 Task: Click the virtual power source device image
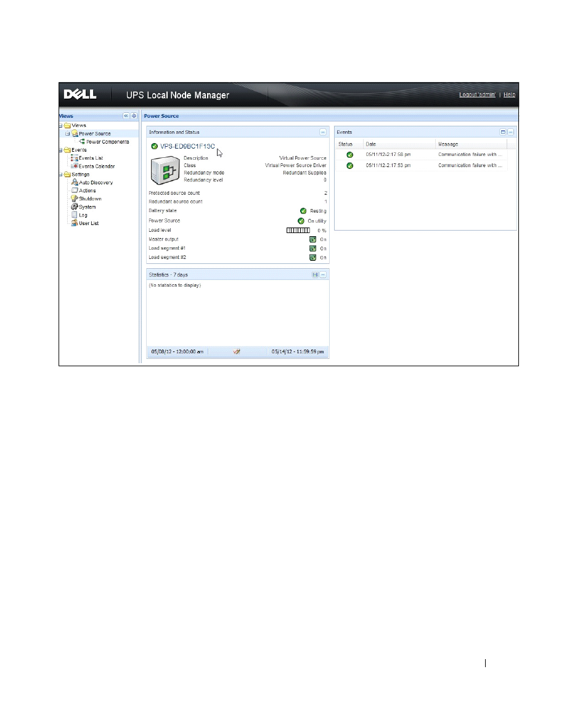tap(165, 170)
